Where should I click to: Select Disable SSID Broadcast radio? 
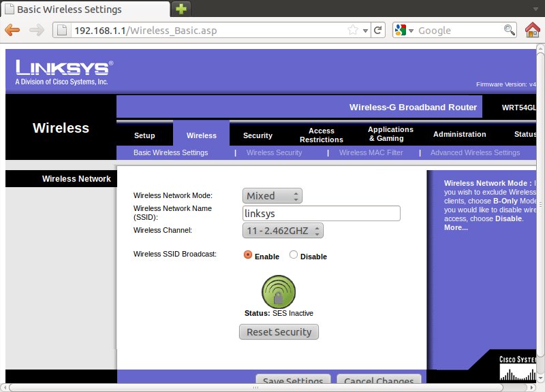pyautogui.click(x=294, y=255)
